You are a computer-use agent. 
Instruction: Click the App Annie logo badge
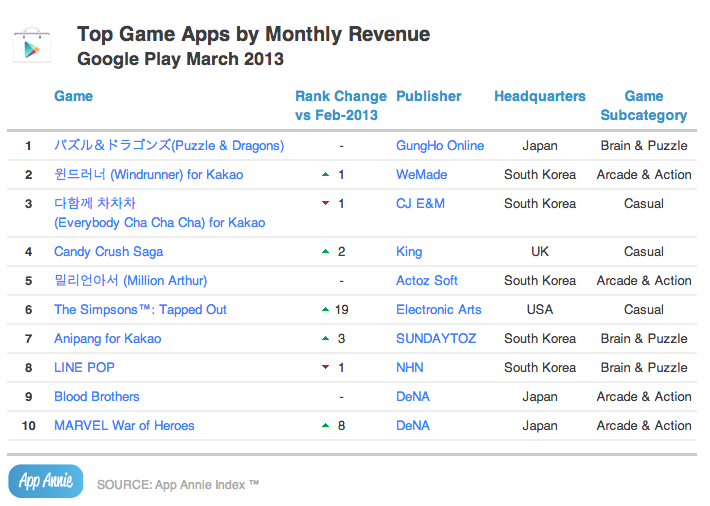pyautogui.click(x=46, y=481)
